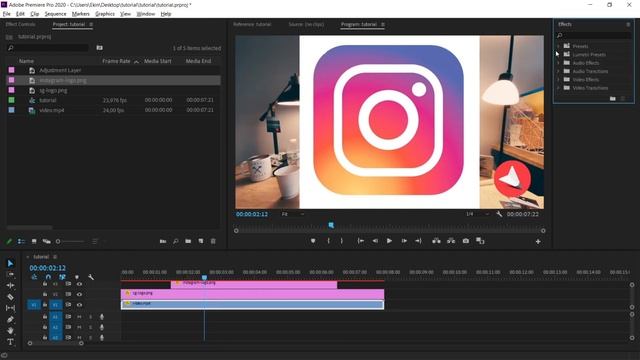The height and width of the screenshot is (360, 640).
Task: Select the Type tool
Action: pyautogui.click(x=10, y=342)
